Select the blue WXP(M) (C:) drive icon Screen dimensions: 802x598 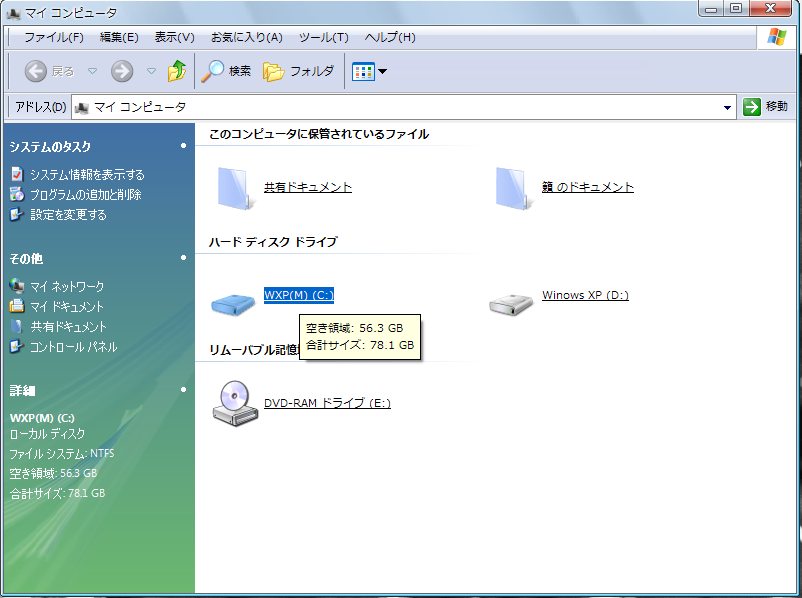click(x=233, y=304)
